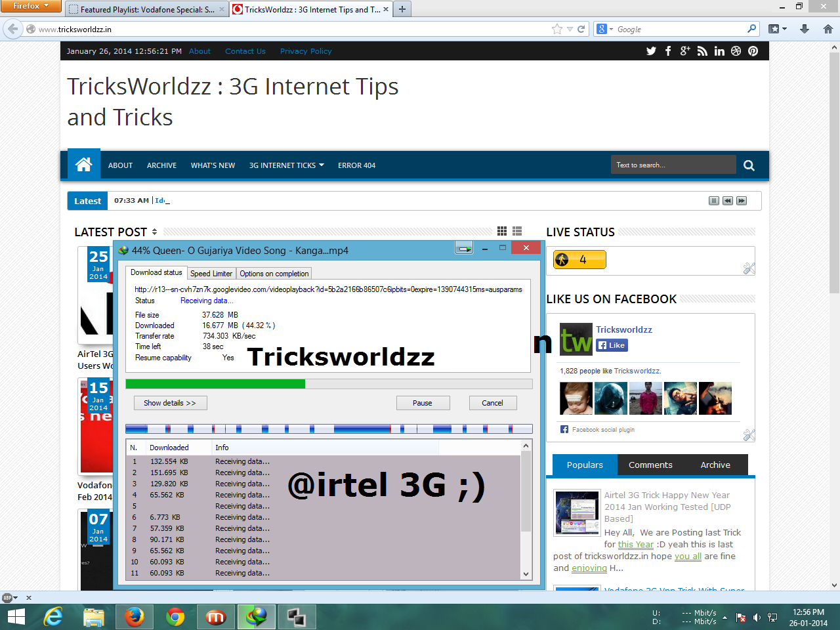This screenshot has height=630, width=840.
Task: Open the ARCHIVE navigation menu item
Action: 161,165
